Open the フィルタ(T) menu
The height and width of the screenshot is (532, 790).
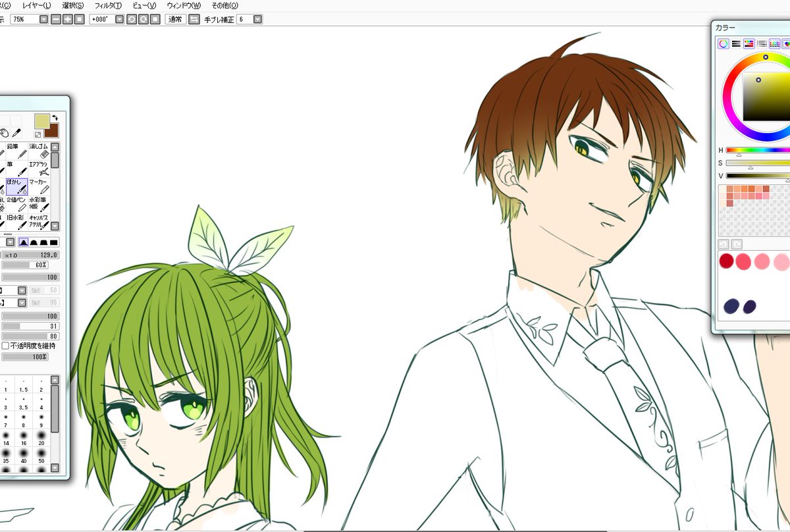pos(108,5)
